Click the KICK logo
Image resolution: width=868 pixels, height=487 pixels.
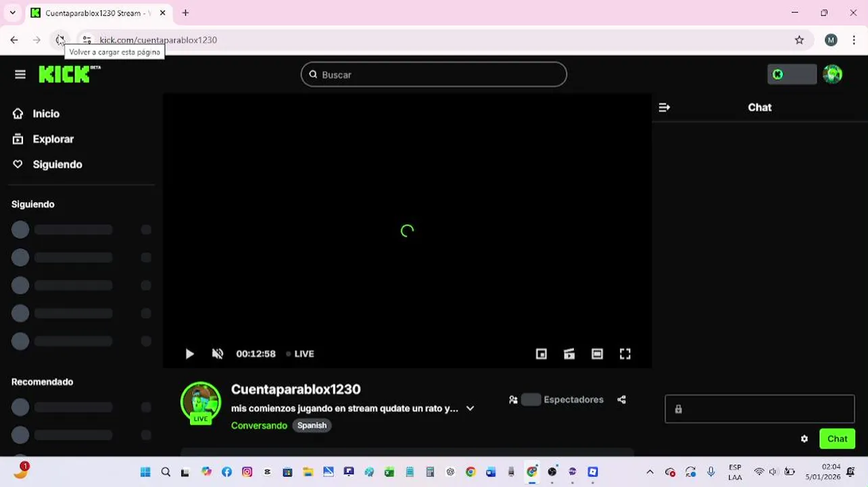click(70, 74)
